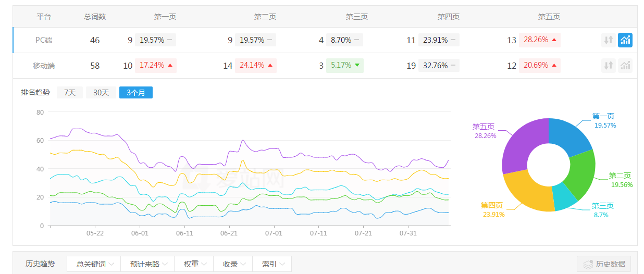Click the red up arrow beside 17.24%
This screenshot has width=644, height=274.
170,66
